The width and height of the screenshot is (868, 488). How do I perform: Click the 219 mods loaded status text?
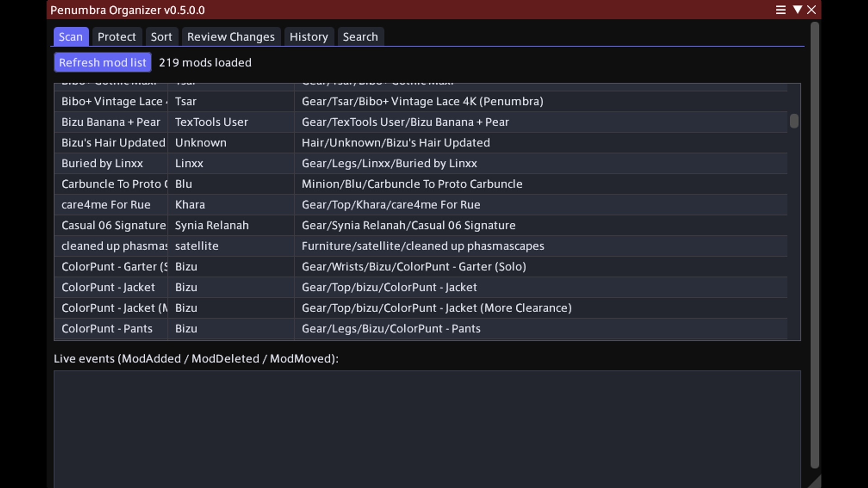(205, 62)
